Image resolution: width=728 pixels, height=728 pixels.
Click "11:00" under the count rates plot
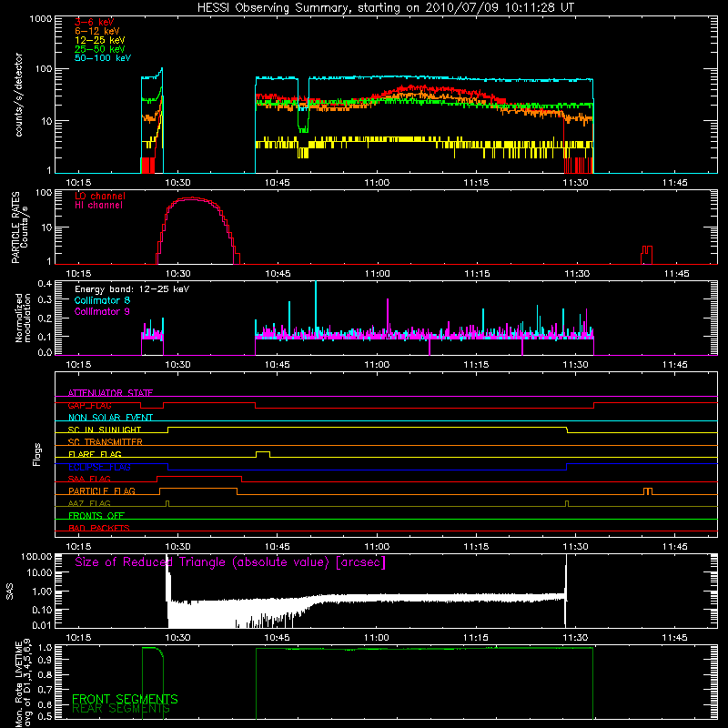(377, 183)
